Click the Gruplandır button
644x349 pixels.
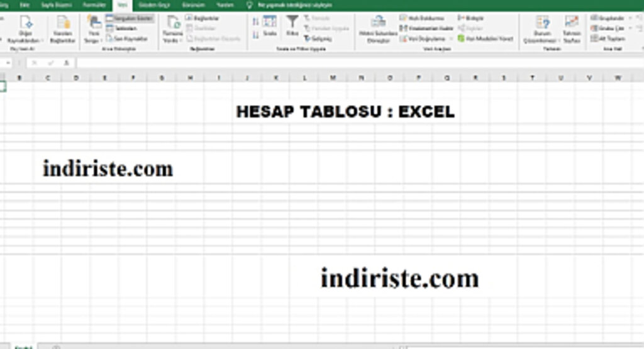(x=607, y=18)
